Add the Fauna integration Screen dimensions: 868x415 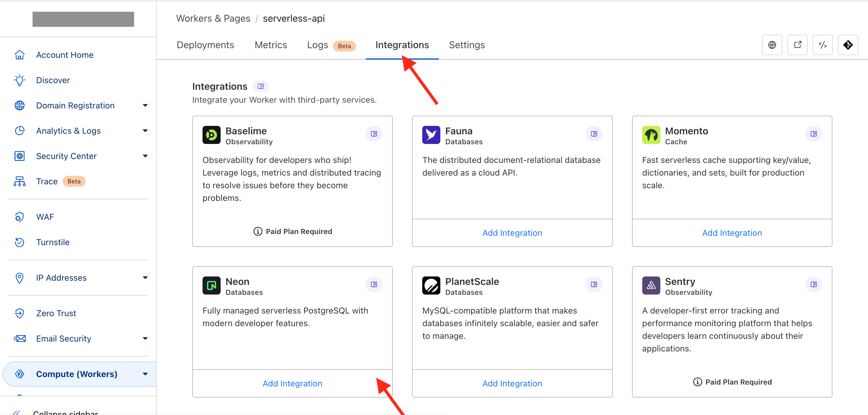pyautogui.click(x=512, y=232)
